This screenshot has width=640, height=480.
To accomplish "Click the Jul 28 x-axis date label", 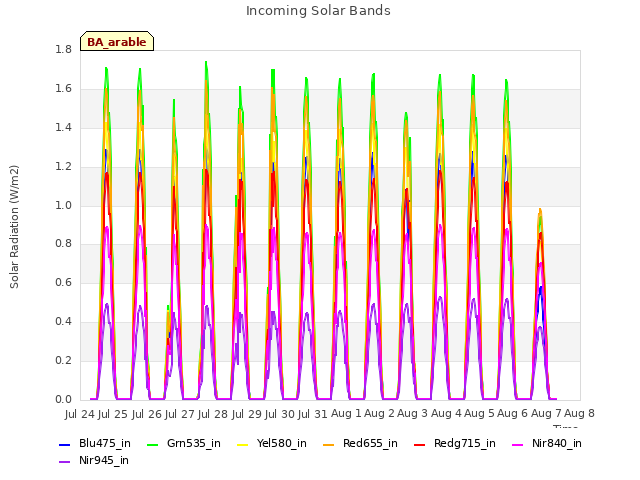I will pos(213,414).
